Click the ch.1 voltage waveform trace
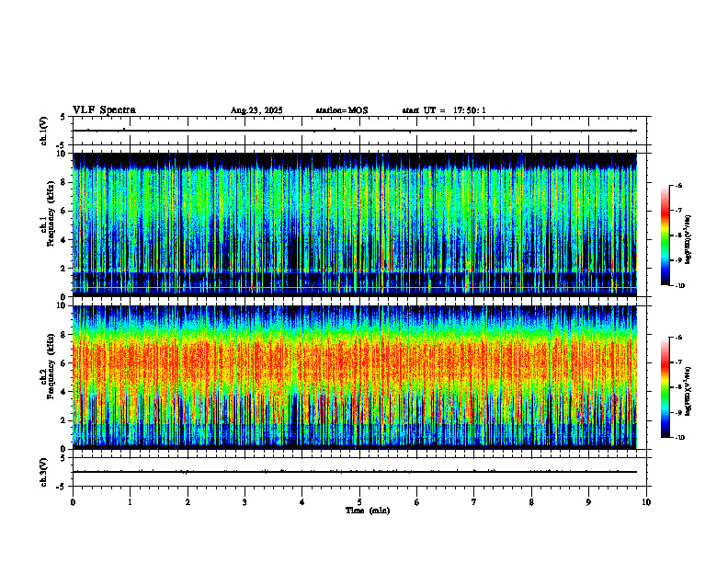Image resolution: width=728 pixels, height=563 pixels. click(355, 131)
